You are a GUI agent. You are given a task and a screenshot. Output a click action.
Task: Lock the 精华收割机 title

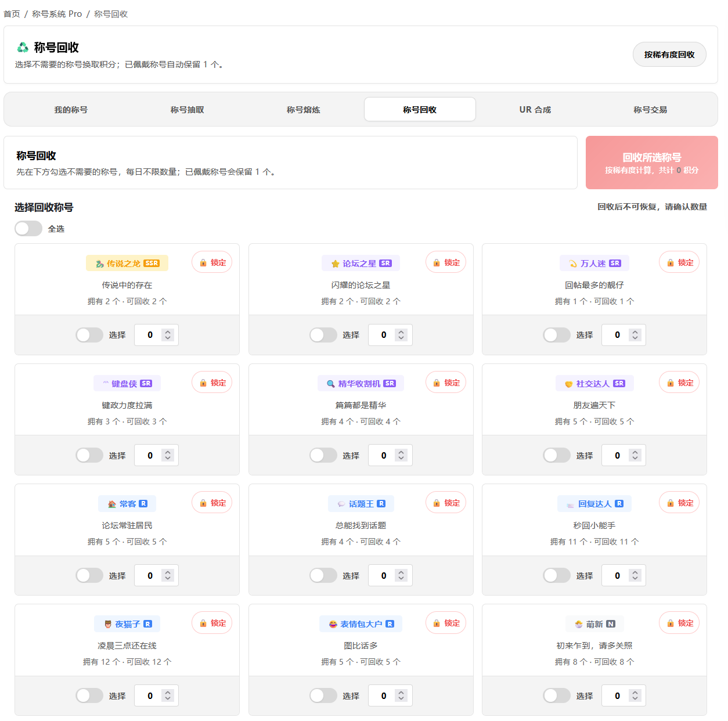click(446, 383)
